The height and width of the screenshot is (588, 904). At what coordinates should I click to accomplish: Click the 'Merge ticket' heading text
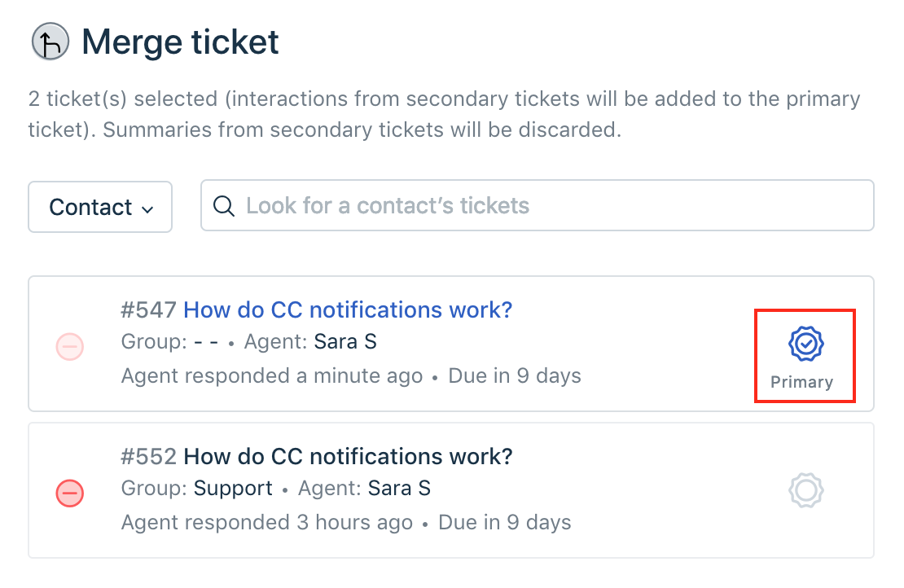(181, 42)
